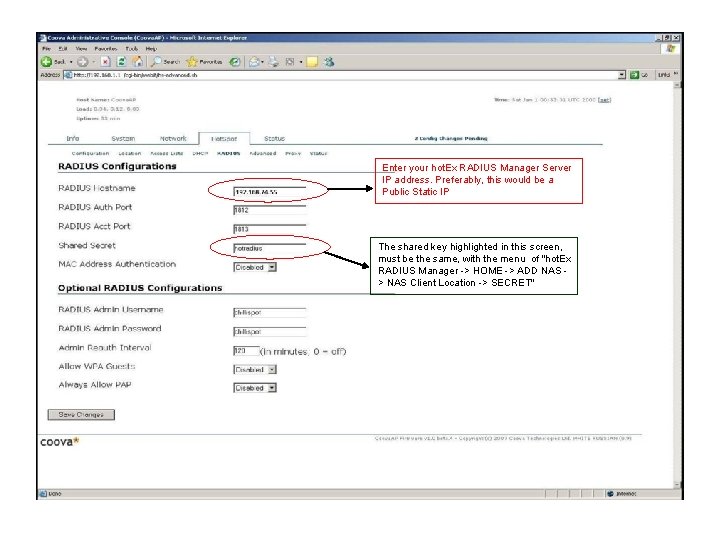Click the Messenger toolbar icon
The image size is (720, 540).
tap(329, 62)
